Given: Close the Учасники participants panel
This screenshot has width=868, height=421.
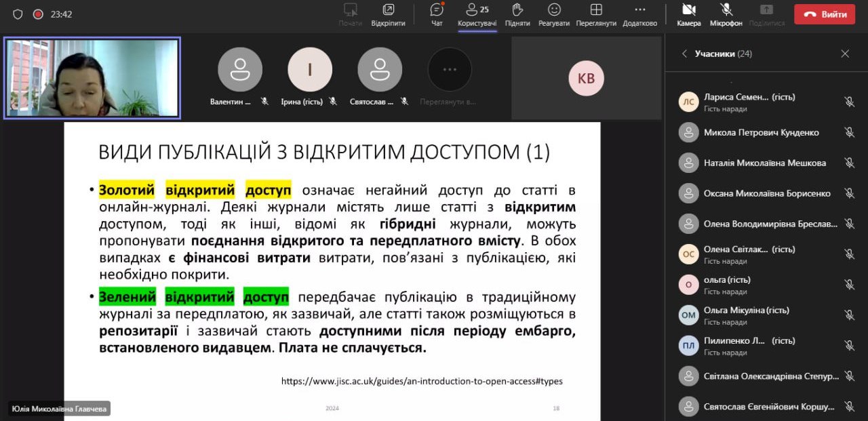Looking at the screenshot, I should click(x=845, y=54).
